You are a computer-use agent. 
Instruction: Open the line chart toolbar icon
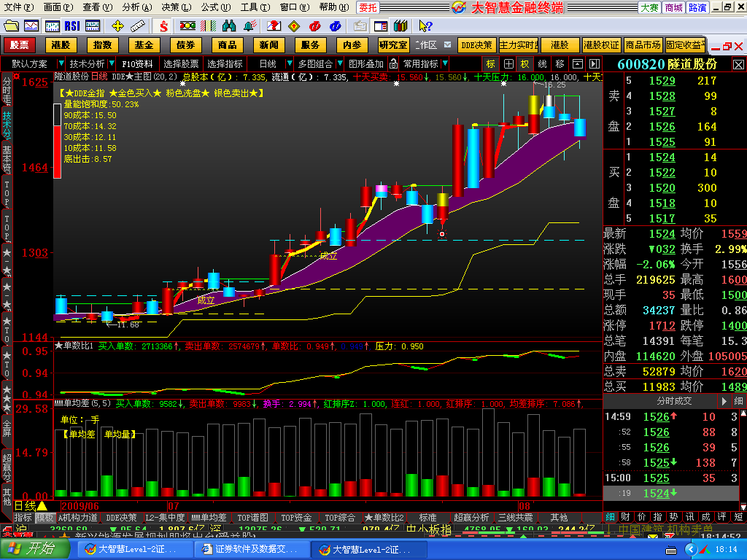pos(31,26)
